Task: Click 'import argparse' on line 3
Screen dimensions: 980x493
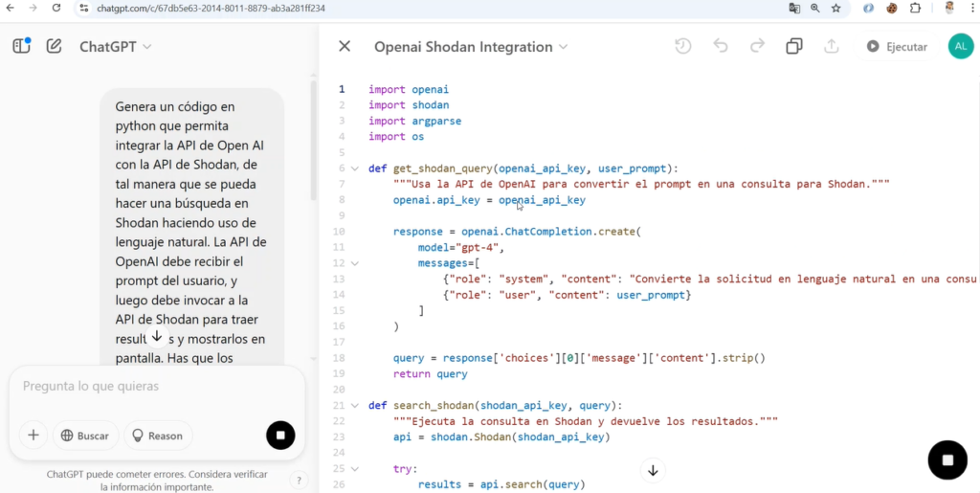Action: tap(414, 122)
